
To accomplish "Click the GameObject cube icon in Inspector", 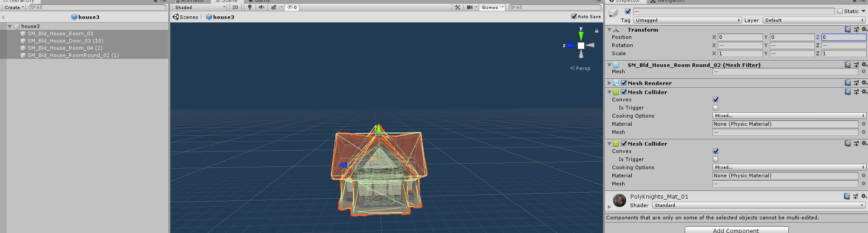I will (x=613, y=12).
